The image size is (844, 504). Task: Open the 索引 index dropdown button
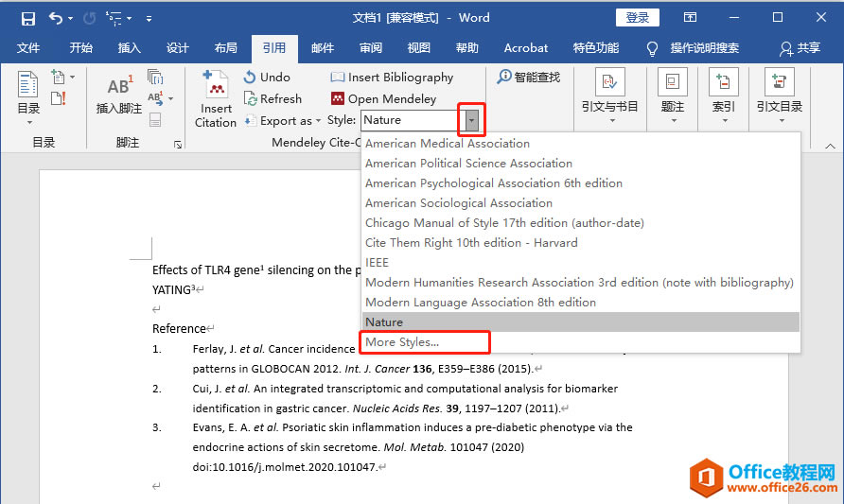[724, 96]
